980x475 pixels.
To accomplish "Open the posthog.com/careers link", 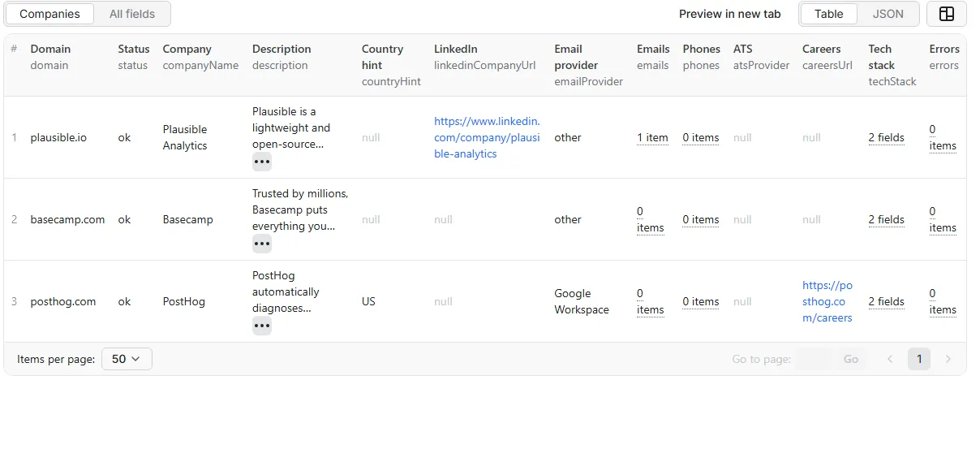I will point(827,301).
